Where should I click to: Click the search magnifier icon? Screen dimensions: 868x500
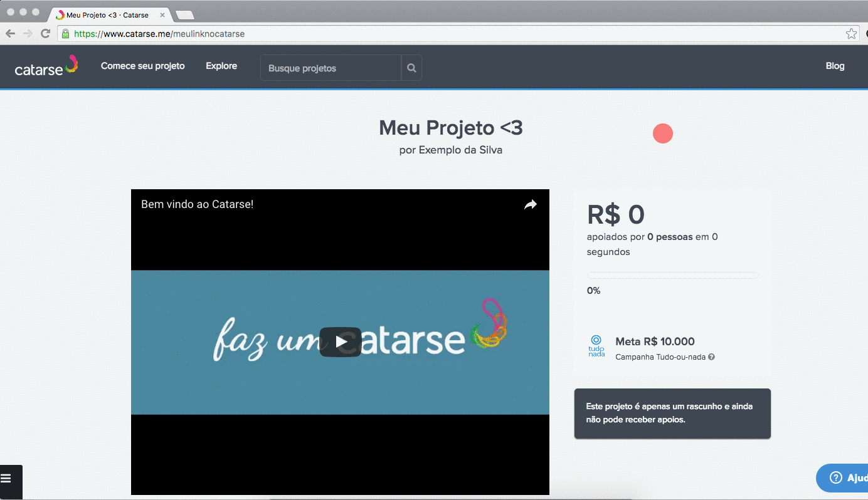point(411,68)
